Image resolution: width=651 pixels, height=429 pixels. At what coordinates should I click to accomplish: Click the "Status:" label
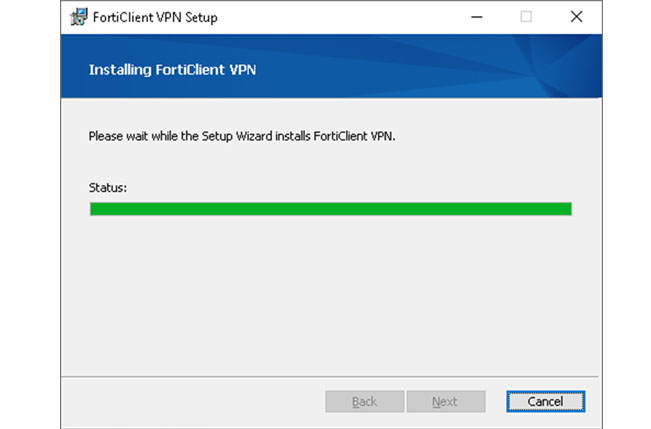[108, 187]
